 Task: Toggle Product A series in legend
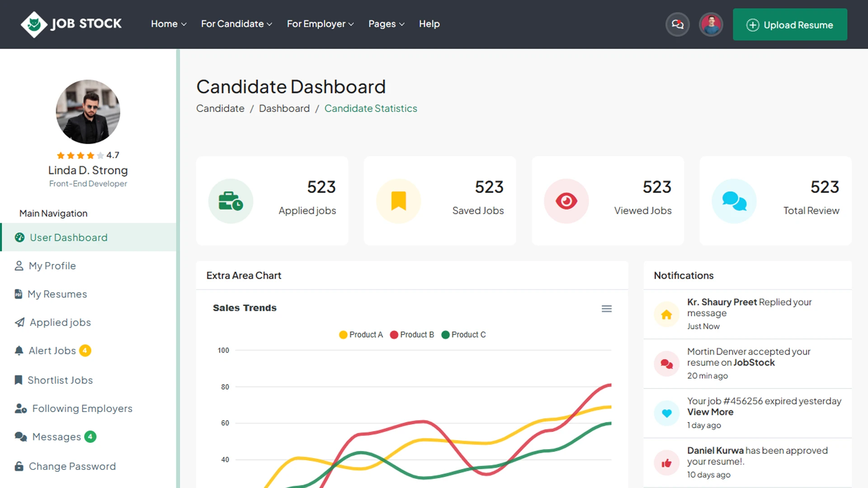tap(361, 334)
